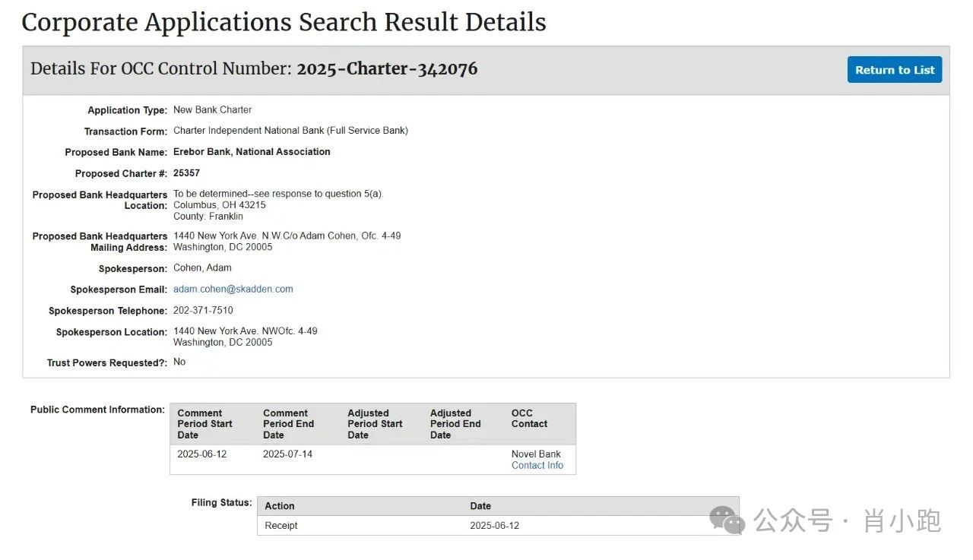Select the Action column header in Filing Status

pyautogui.click(x=280, y=506)
